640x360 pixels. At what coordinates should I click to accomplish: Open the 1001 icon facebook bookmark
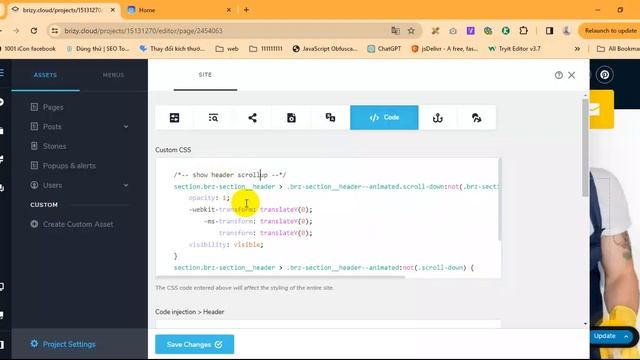pyautogui.click(x=29, y=49)
